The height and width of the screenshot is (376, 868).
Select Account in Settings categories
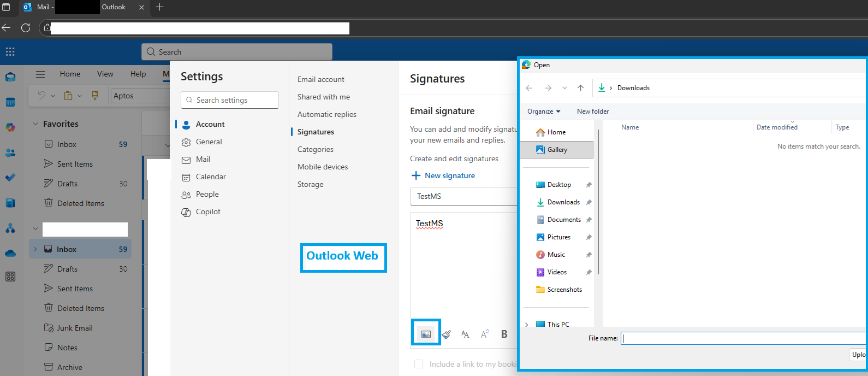(210, 125)
